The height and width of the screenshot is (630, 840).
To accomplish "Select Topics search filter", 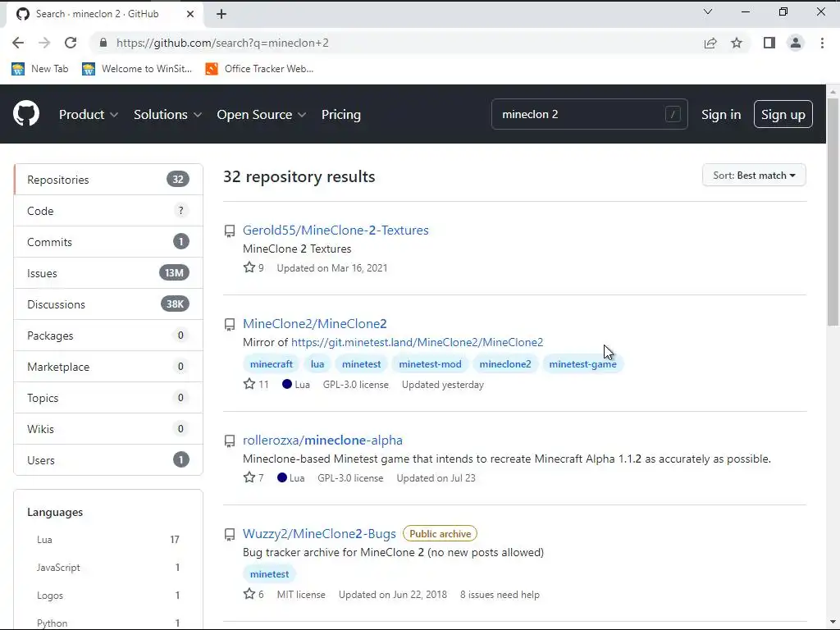I will click(108, 398).
